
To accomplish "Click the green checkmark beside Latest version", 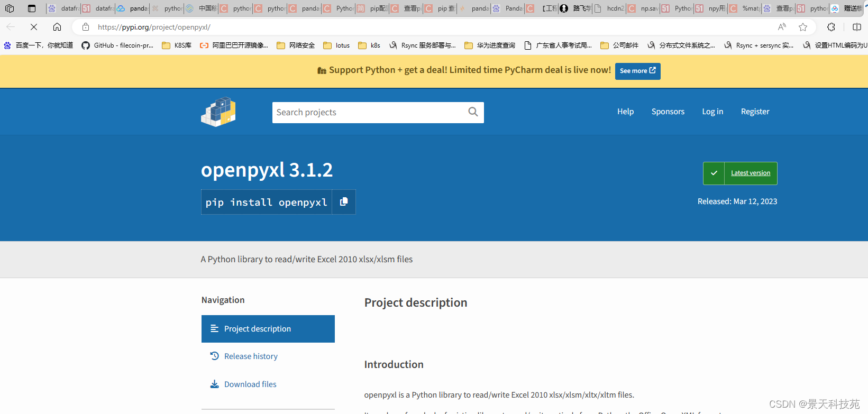I will (714, 173).
